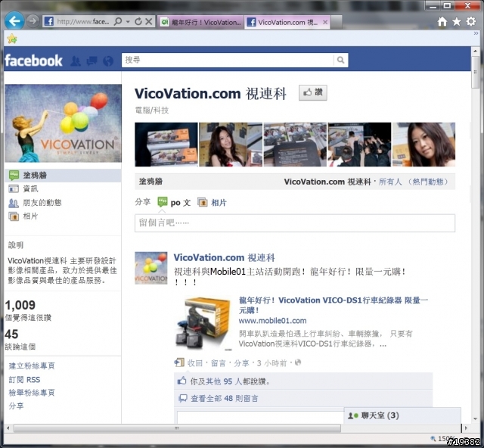This screenshot has width=484, height=448.
Task: Click the browser Home icon
Action: 442,21
